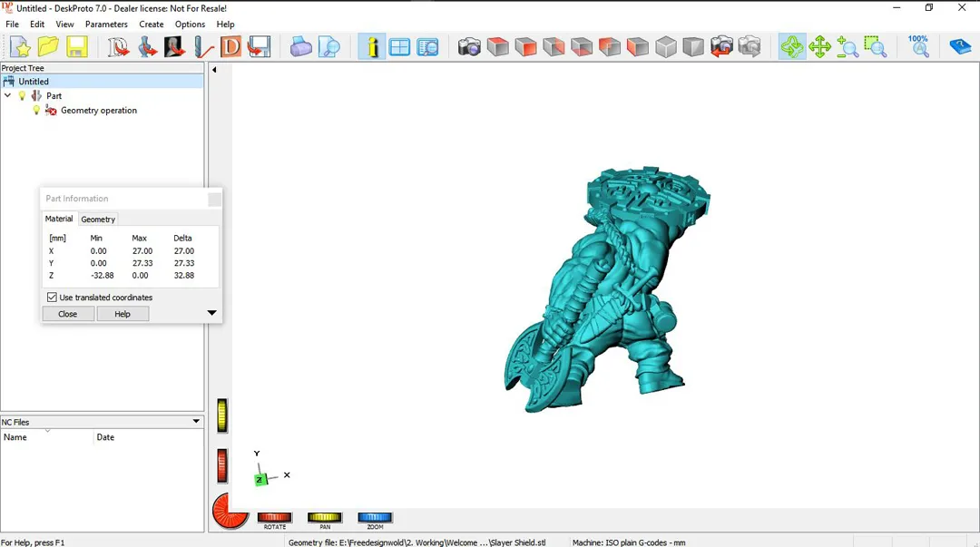Viewport: 980px width, 547px height.
Task: Set the default view with the camera icon
Action: (469, 47)
